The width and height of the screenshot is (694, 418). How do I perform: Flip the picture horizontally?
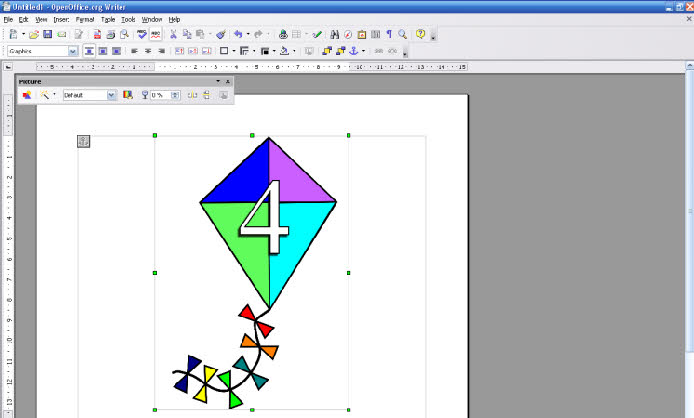tap(192, 95)
